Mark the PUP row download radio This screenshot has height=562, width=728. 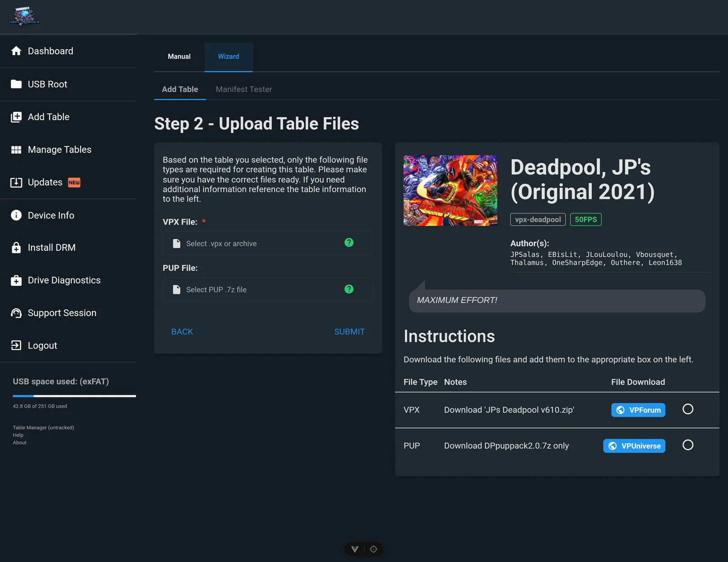pyautogui.click(x=688, y=445)
